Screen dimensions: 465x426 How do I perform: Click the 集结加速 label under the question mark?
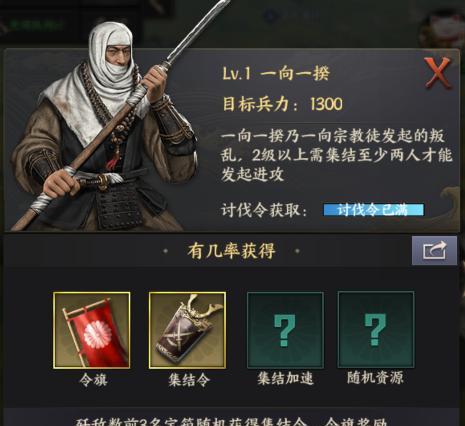coord(285,379)
